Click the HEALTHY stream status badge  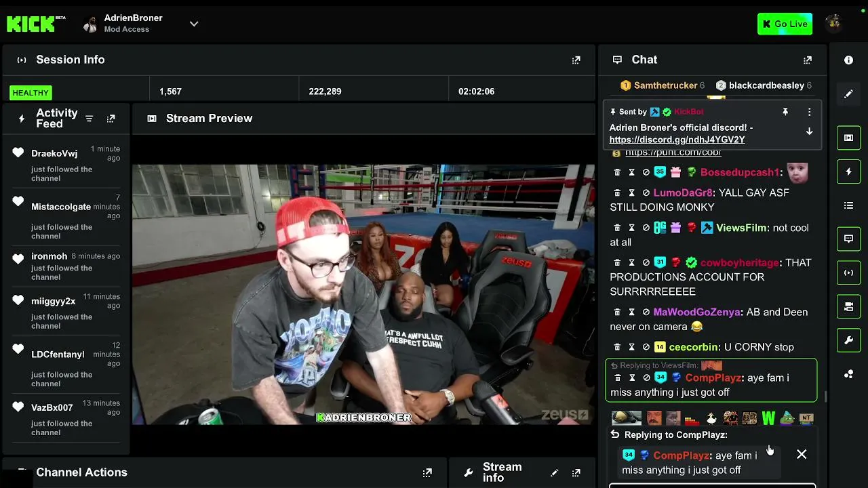click(31, 93)
